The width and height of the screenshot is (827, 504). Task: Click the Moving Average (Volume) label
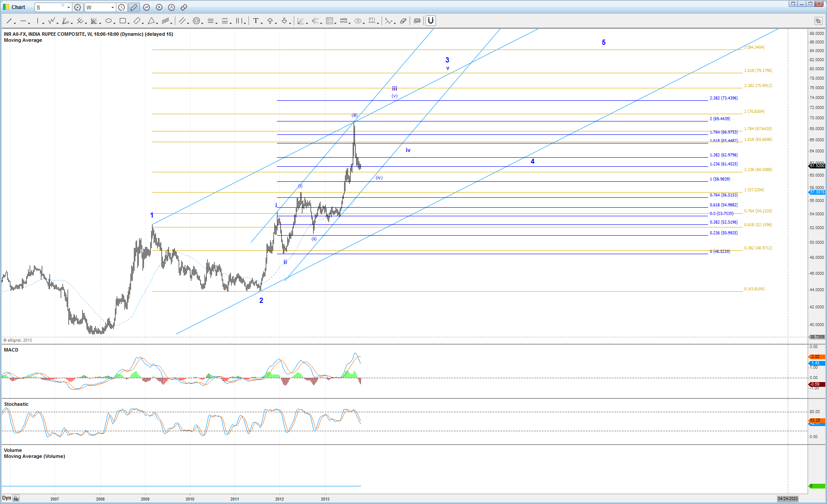tap(34, 456)
